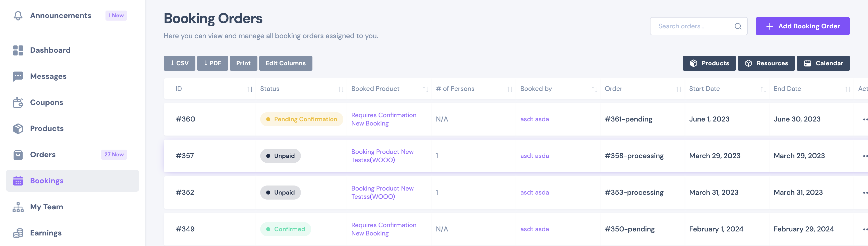Open the Calendar view button

point(823,63)
